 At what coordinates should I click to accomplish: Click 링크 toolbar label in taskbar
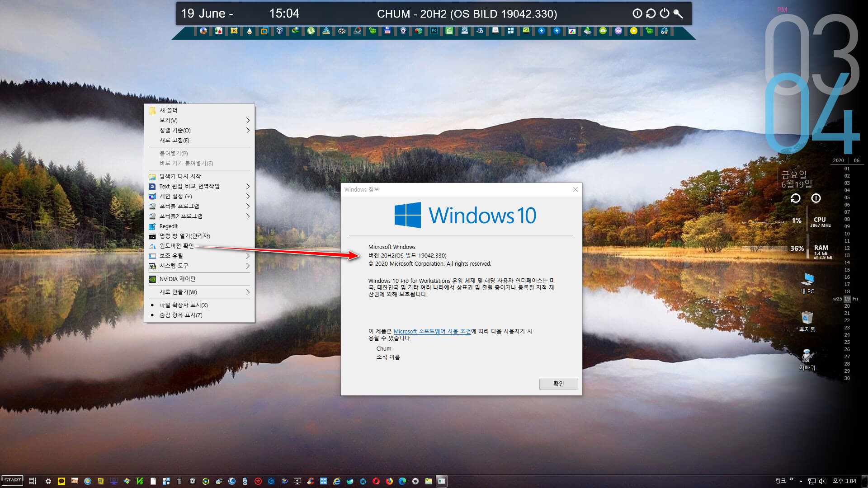point(781,481)
